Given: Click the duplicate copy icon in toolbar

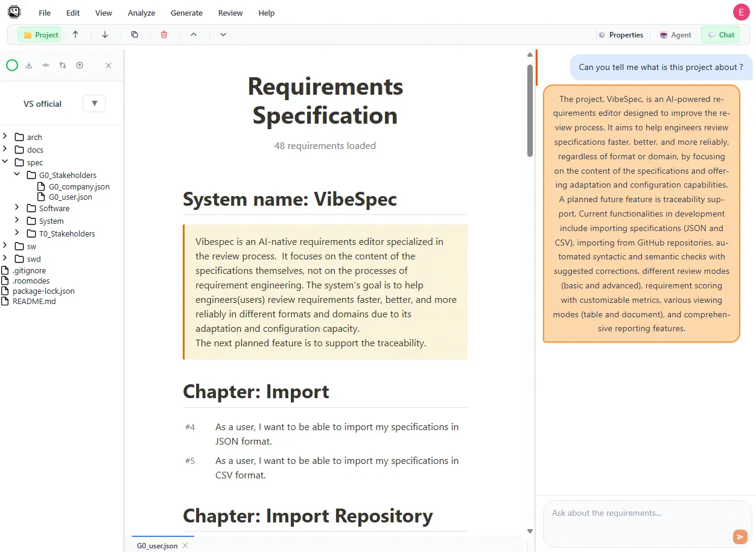Looking at the screenshot, I should coord(135,34).
